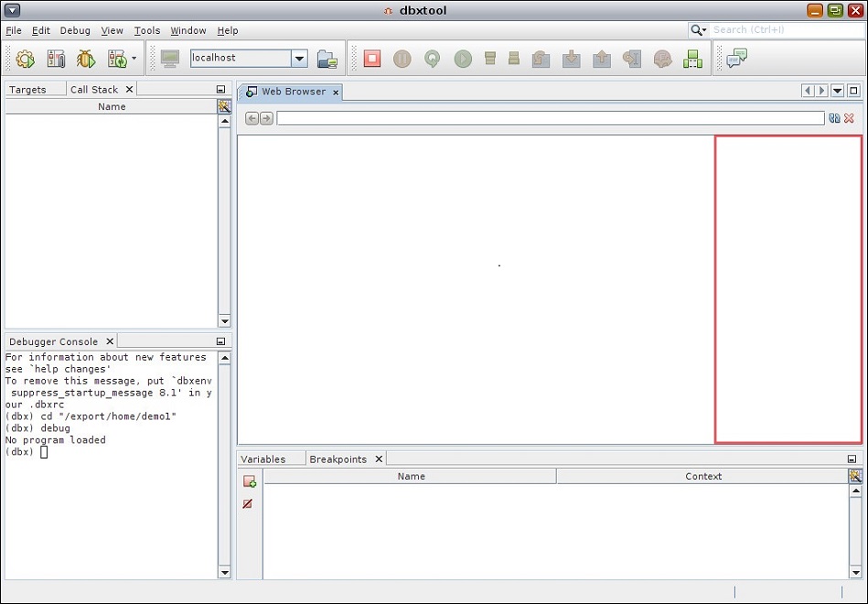Click the Step Out up-arrow icon

(602, 59)
